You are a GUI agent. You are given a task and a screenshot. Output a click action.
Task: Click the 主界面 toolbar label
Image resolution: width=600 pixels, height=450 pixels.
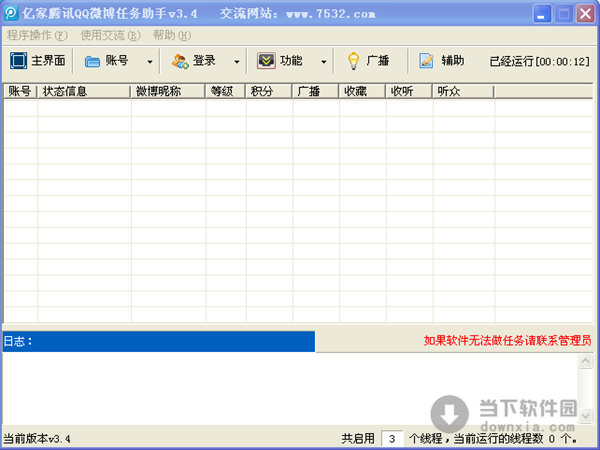tap(49, 60)
